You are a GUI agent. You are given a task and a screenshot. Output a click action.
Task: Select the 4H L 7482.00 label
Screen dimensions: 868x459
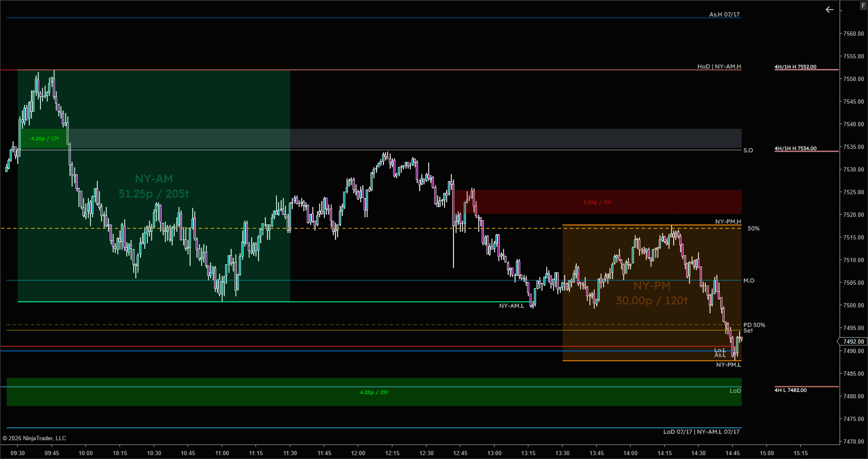pyautogui.click(x=790, y=390)
